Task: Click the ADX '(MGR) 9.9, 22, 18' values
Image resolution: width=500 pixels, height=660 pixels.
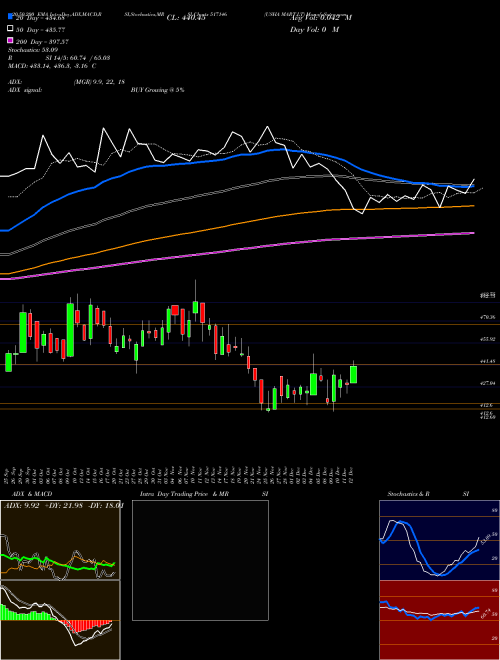Action: (99, 82)
